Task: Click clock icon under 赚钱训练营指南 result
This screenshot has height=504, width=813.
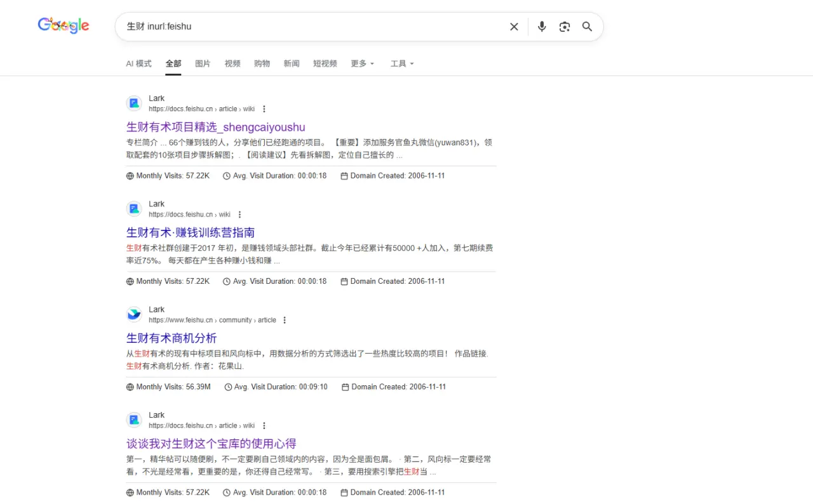Action: (x=227, y=281)
